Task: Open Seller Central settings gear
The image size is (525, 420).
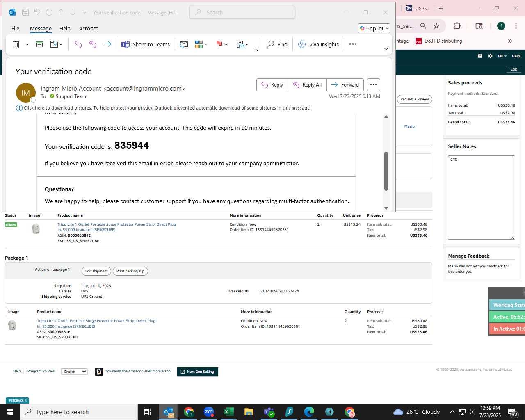Action: [490, 56]
